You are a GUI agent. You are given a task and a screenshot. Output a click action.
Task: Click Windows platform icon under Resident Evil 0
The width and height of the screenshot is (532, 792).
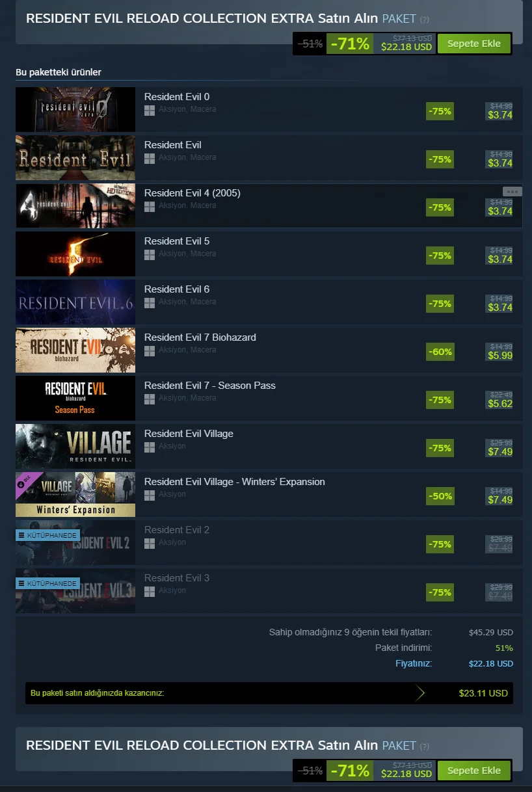(150, 110)
